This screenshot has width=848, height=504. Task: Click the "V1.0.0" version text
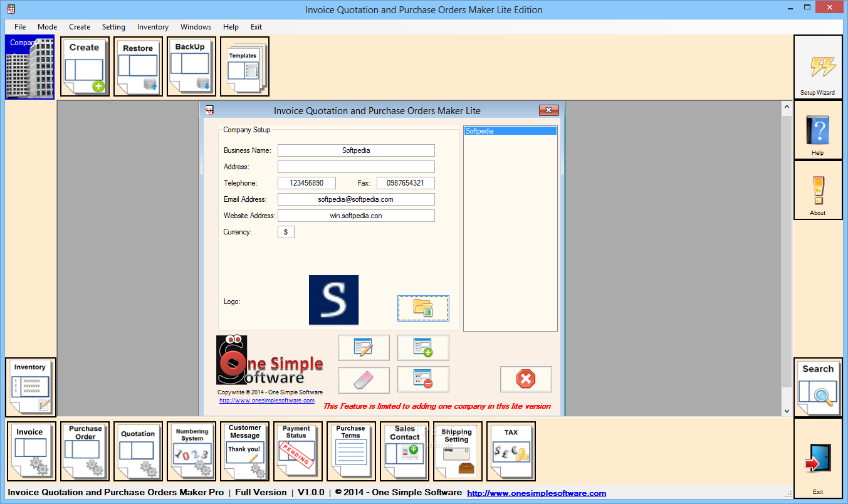[311, 493]
